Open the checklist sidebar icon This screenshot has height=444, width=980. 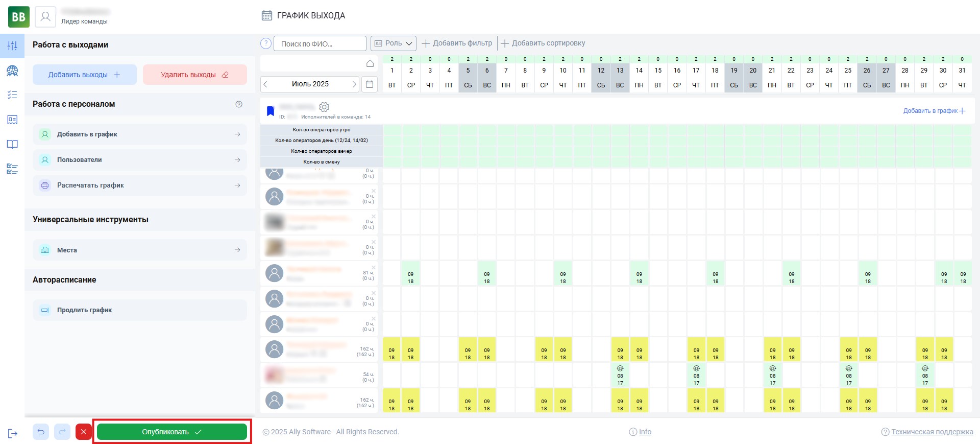[12, 95]
